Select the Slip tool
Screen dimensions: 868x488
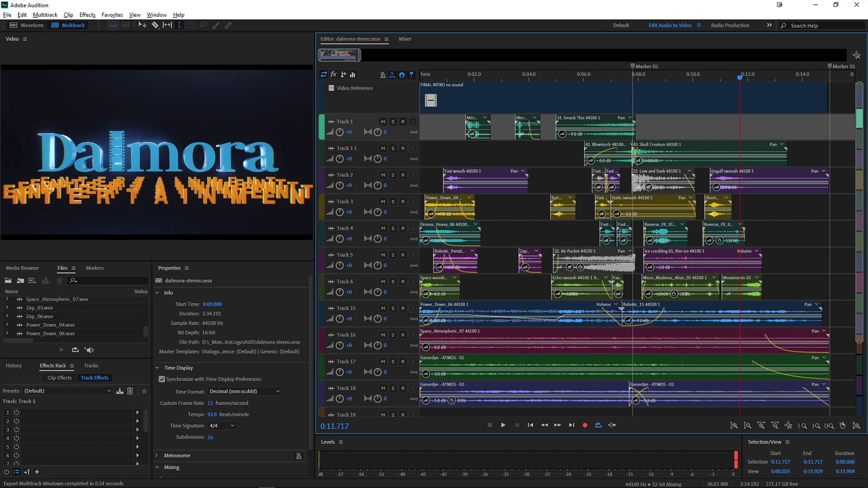coord(167,25)
